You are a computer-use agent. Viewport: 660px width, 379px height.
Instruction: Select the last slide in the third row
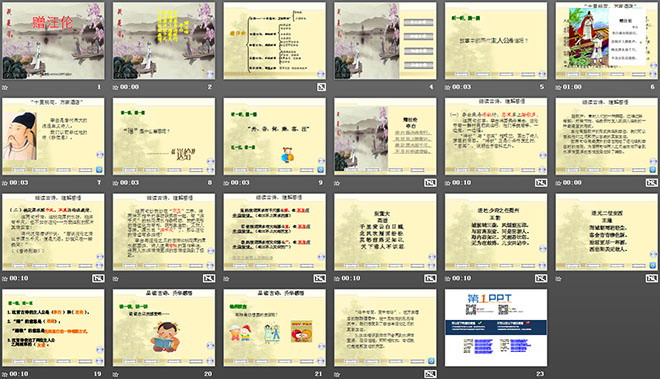pos(607,232)
